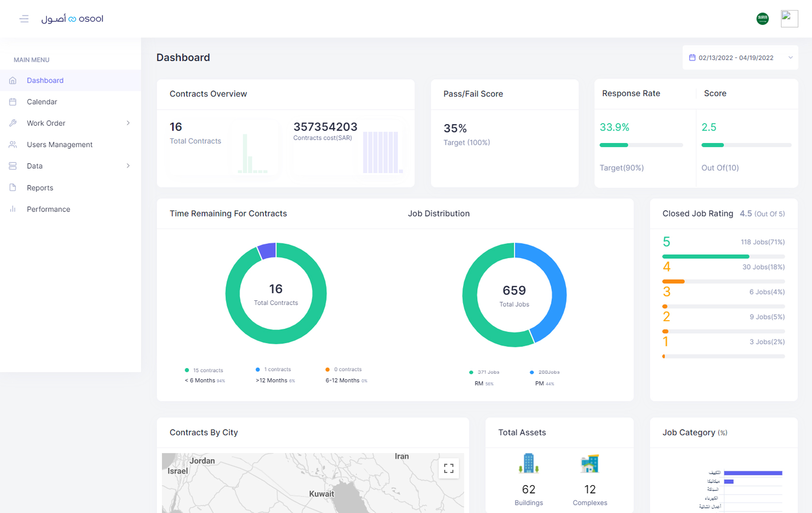The height and width of the screenshot is (513, 812).
Task: Click the Reports document icon
Action: [13, 187]
